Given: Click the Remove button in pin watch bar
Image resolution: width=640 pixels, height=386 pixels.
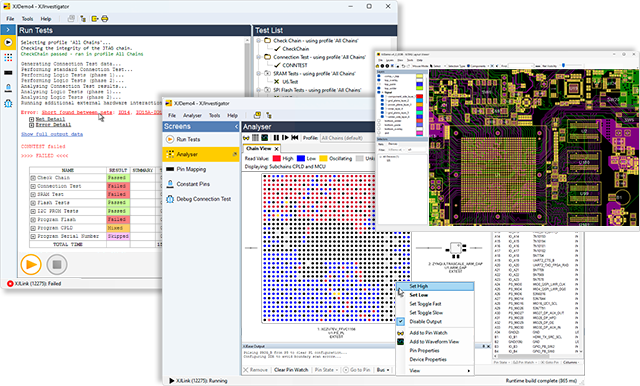Looking at the screenshot, I should pos(256,370).
